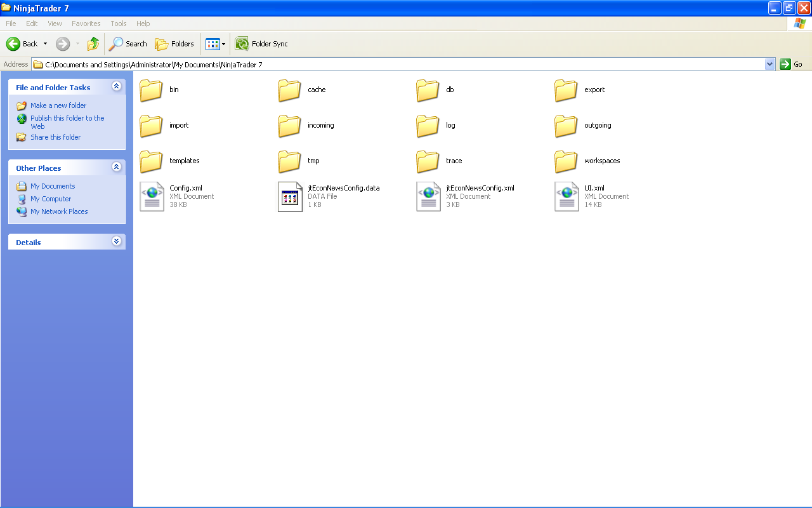Expand the Details panel
The width and height of the screenshot is (812, 508).
coord(116,241)
